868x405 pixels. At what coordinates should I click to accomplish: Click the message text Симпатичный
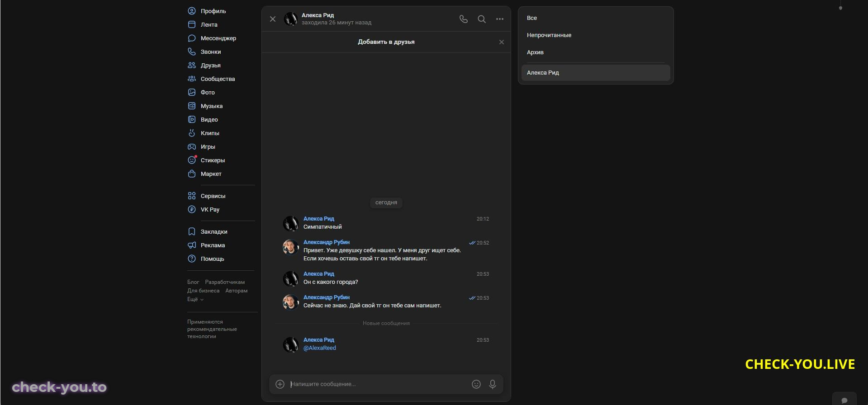[x=323, y=227]
